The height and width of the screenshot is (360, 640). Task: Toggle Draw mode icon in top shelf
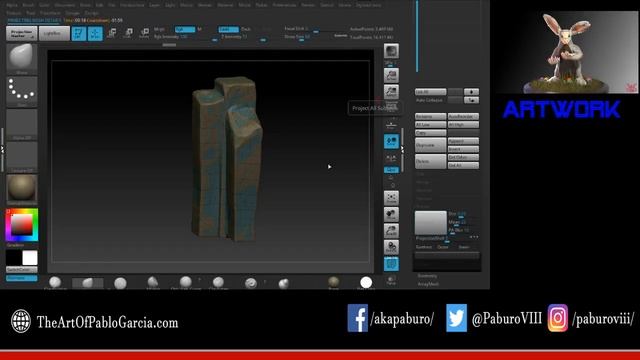(95, 33)
